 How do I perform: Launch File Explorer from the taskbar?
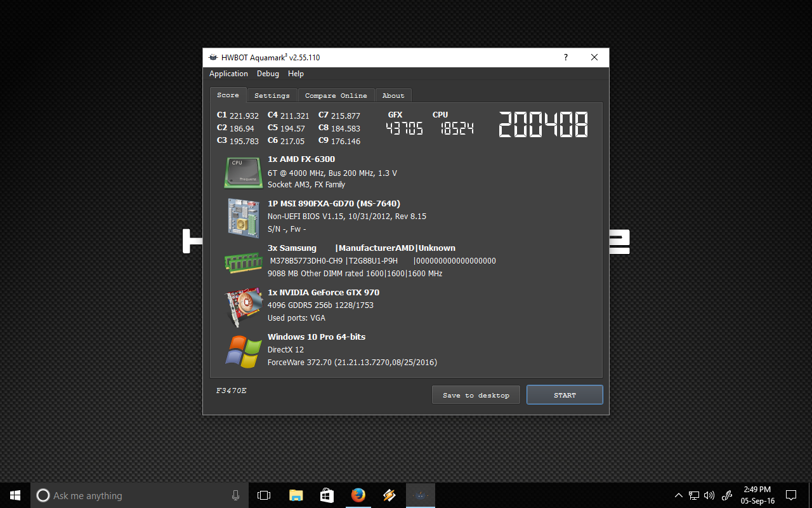(x=296, y=495)
